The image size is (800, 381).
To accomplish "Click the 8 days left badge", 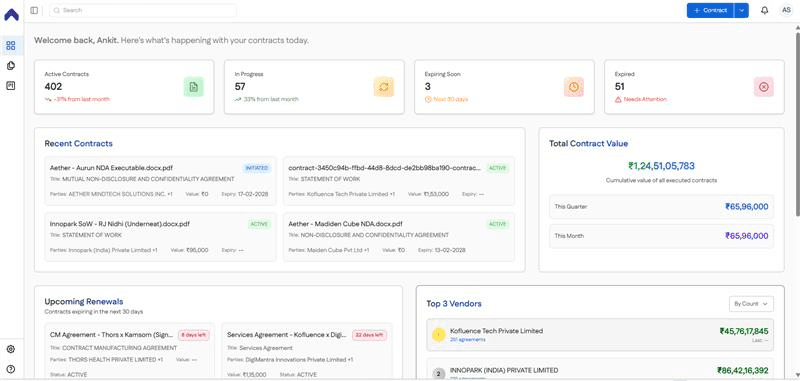I will pos(194,335).
